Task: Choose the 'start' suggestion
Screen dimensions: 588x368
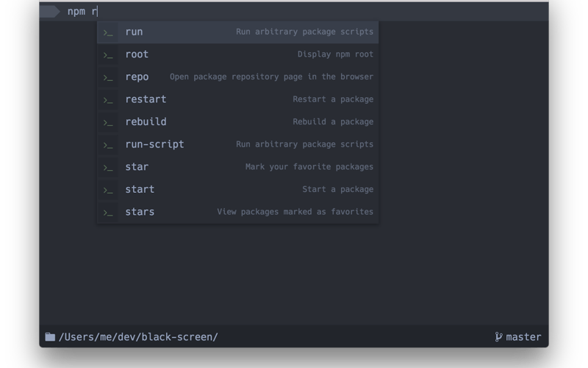Action: coord(237,190)
